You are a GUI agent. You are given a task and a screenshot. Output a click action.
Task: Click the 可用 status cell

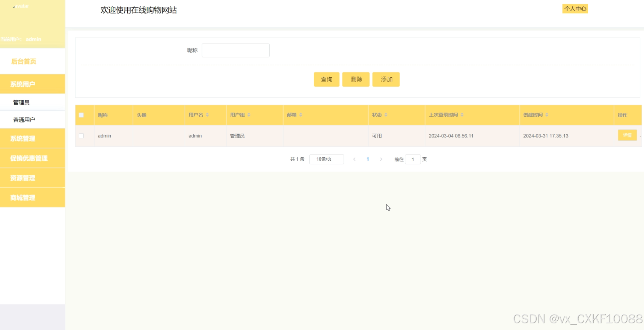point(377,136)
